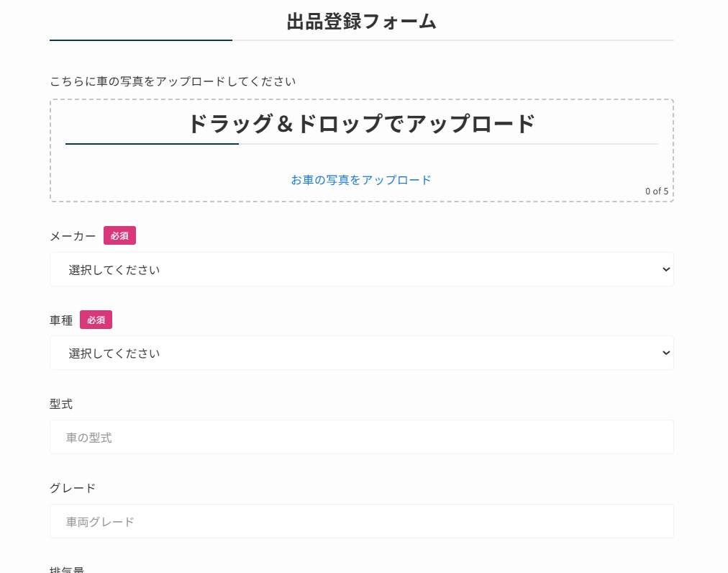Focus the 車両グレード text field
This screenshot has width=728, height=573.
[361, 521]
